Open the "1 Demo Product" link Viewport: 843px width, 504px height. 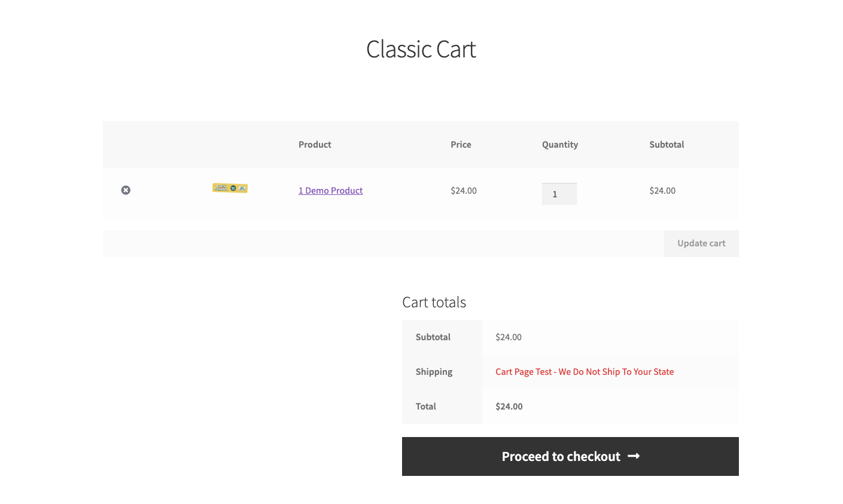(330, 191)
